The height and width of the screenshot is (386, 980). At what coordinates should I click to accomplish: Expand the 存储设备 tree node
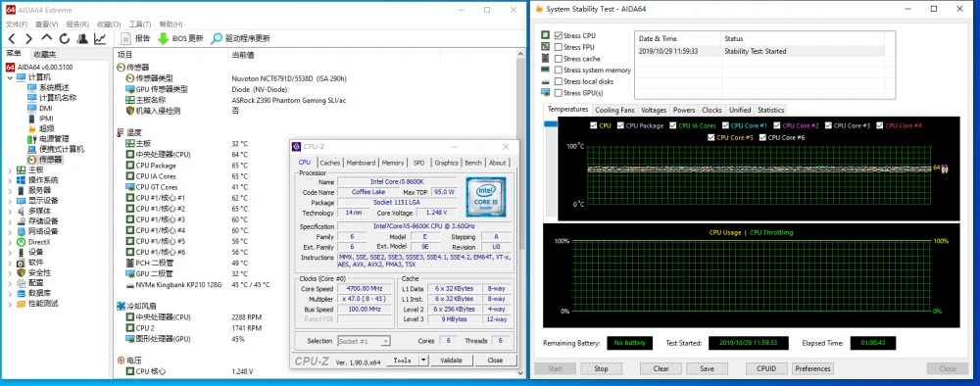pos(10,221)
